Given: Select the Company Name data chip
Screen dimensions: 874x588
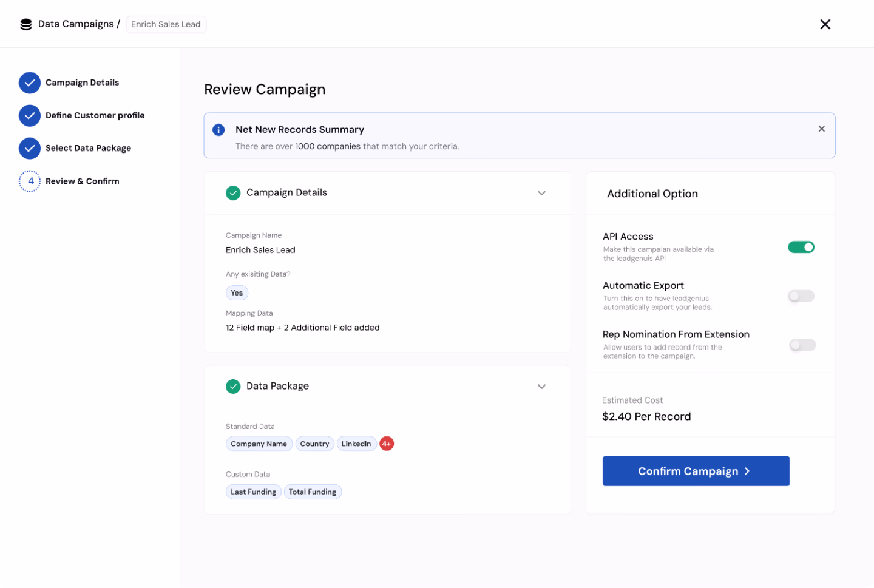Looking at the screenshot, I should tap(259, 444).
